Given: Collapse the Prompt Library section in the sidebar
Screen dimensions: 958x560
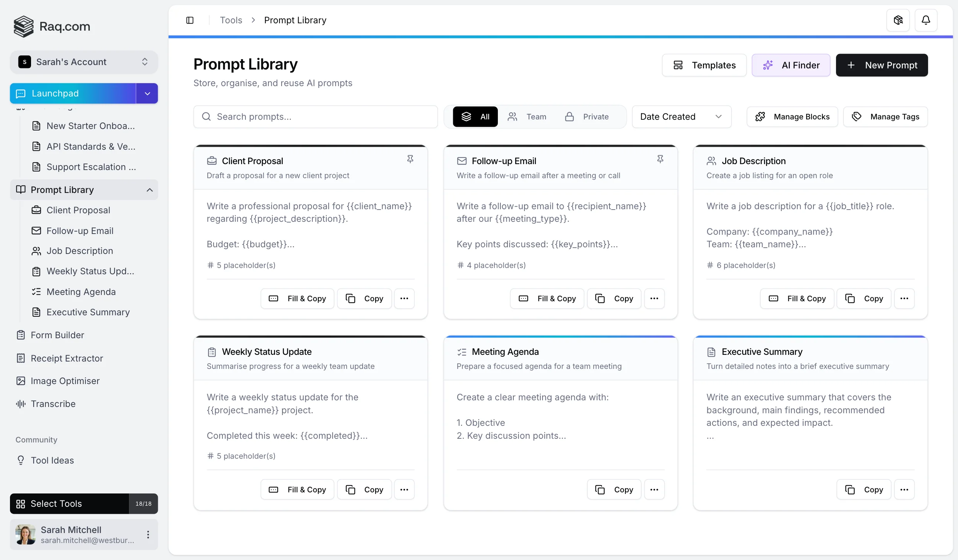Looking at the screenshot, I should (149, 190).
